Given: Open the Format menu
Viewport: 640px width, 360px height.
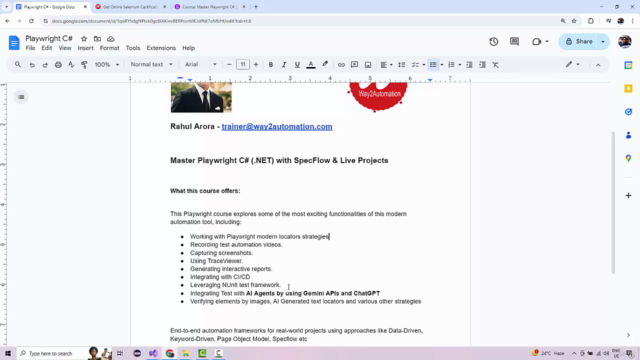Looking at the screenshot, I should (109, 48).
